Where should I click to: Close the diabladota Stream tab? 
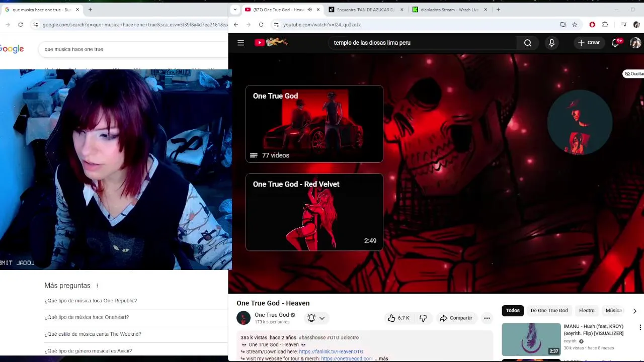click(485, 10)
